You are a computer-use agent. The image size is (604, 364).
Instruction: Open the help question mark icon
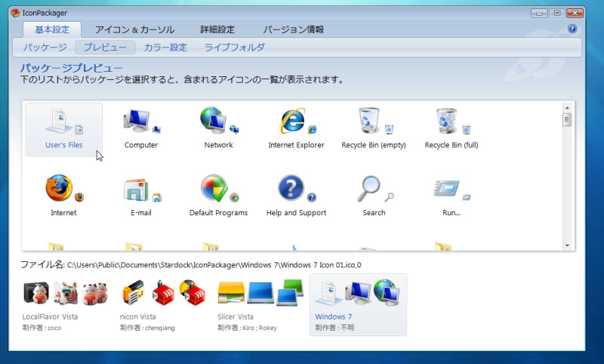572,29
